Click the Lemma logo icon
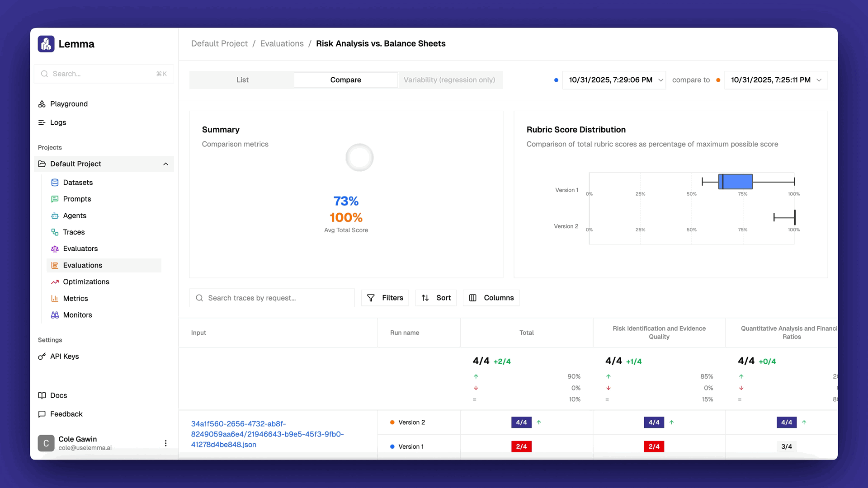This screenshot has width=868, height=488. point(46,44)
